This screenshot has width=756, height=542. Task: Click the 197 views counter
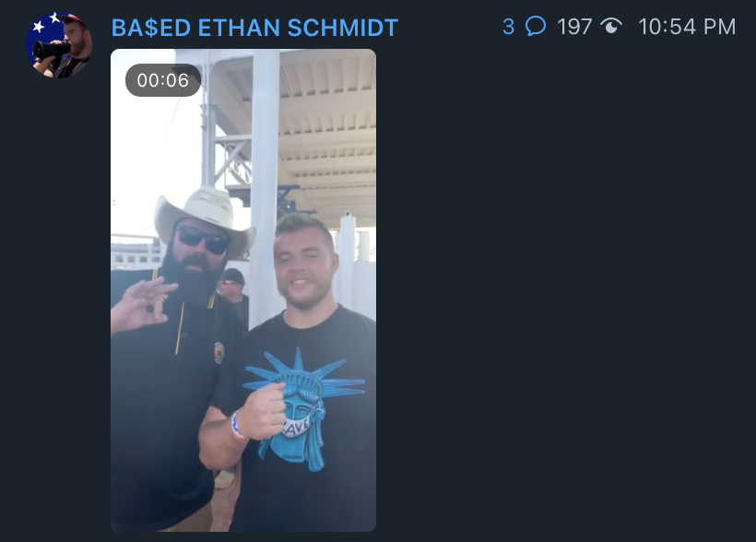[574, 27]
